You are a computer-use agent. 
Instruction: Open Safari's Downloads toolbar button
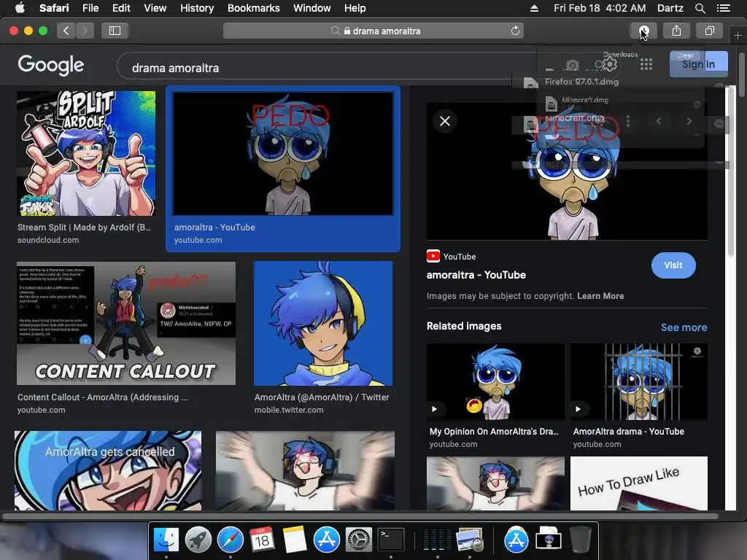(x=643, y=31)
